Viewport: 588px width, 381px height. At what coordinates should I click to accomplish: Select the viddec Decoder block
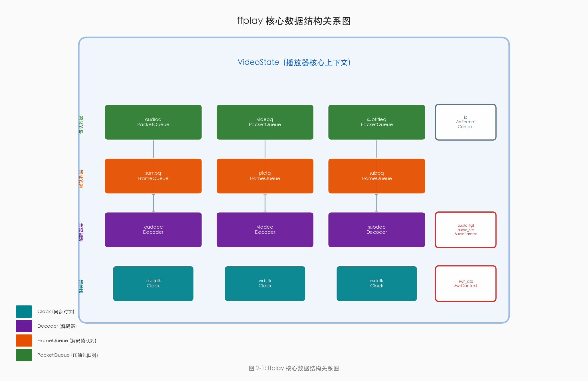point(265,230)
